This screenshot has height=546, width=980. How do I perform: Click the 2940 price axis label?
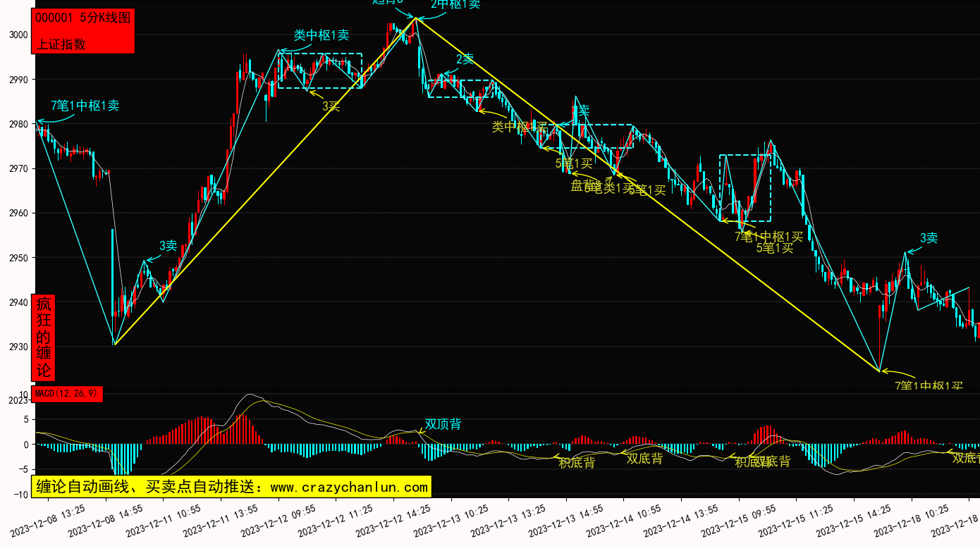18,302
